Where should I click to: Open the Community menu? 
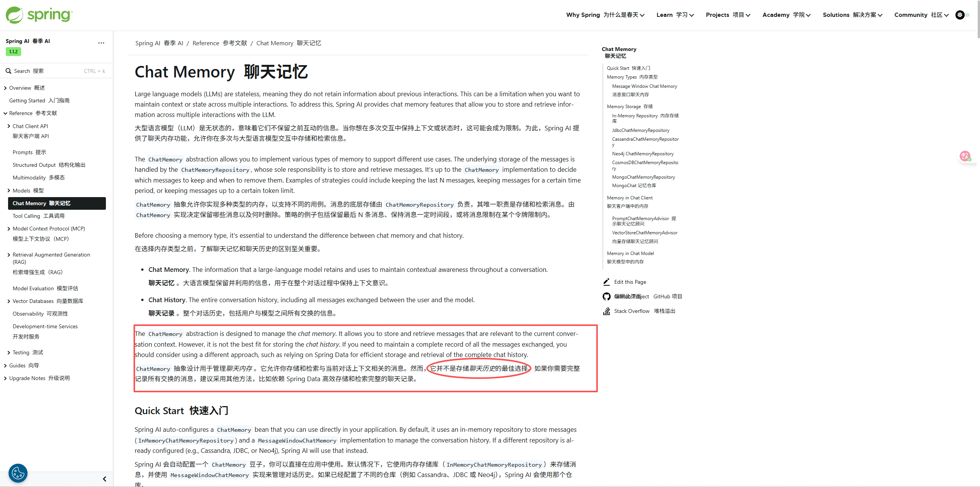tap(921, 15)
